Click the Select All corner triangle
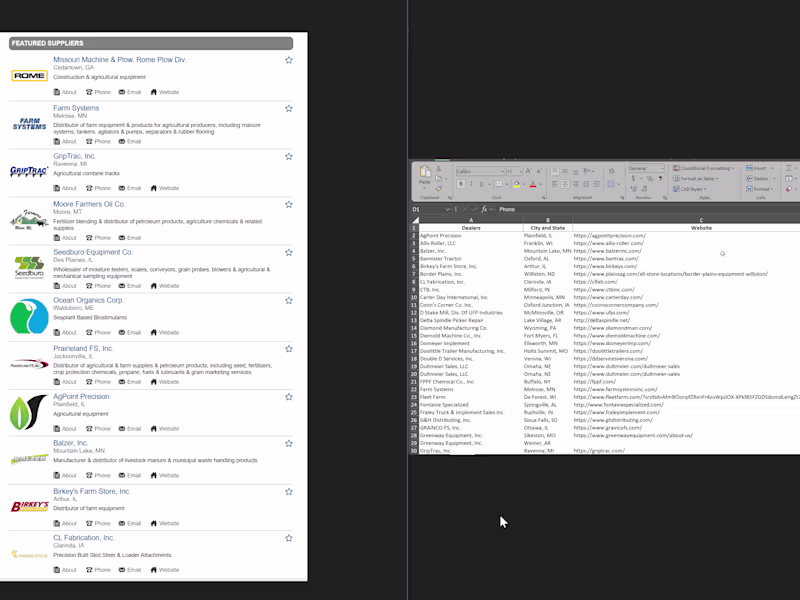Viewport: 800px width, 600px height. (415, 220)
